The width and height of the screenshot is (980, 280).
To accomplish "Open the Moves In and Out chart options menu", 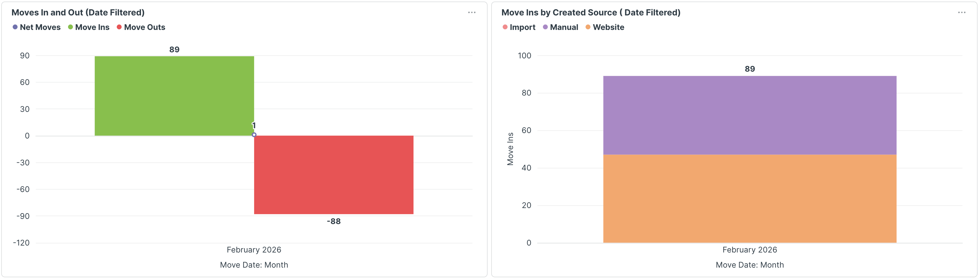I will 471,13.
